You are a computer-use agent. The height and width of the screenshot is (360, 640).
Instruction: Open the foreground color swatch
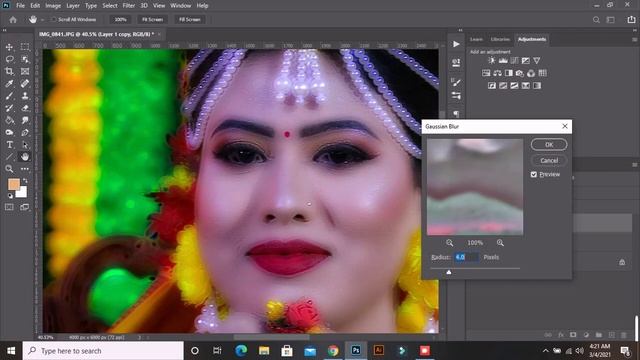click(x=13, y=184)
